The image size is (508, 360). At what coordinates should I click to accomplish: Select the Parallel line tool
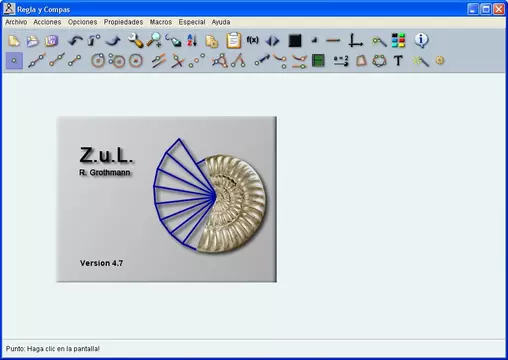[x=159, y=61]
